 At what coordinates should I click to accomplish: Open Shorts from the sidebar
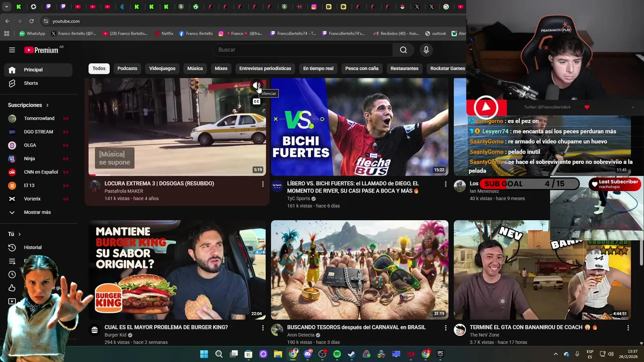click(x=38, y=83)
